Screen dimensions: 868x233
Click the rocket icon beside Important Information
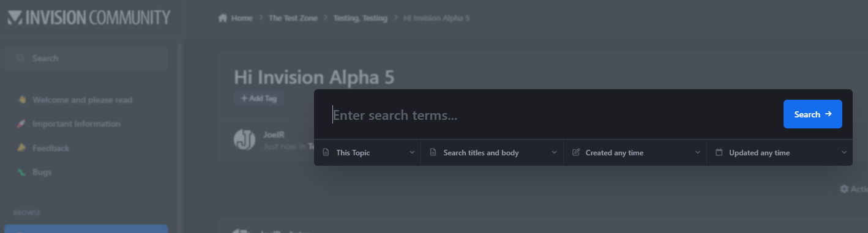point(21,124)
